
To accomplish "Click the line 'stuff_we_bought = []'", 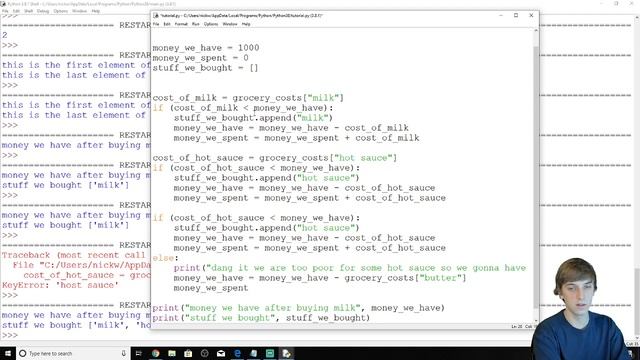I will (x=205, y=68).
